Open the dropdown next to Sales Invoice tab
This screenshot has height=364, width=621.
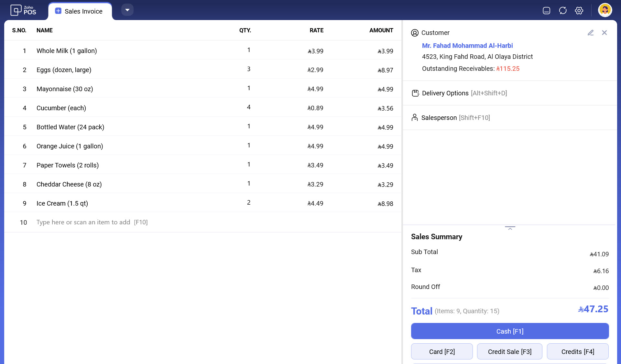point(127,10)
